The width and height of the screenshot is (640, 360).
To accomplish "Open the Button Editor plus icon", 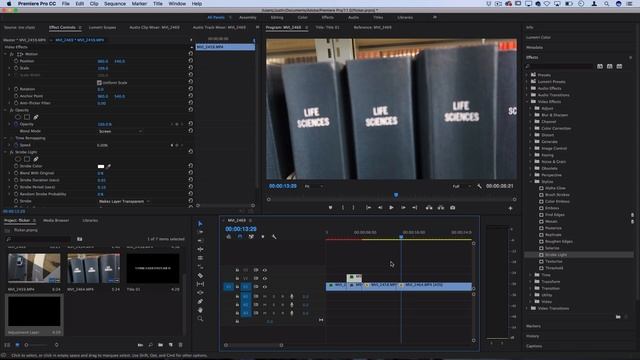I will pos(510,208).
